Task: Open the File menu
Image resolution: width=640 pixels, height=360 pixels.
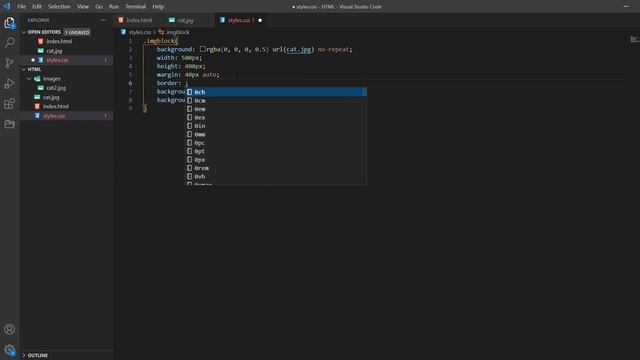Action: pyautogui.click(x=22, y=7)
